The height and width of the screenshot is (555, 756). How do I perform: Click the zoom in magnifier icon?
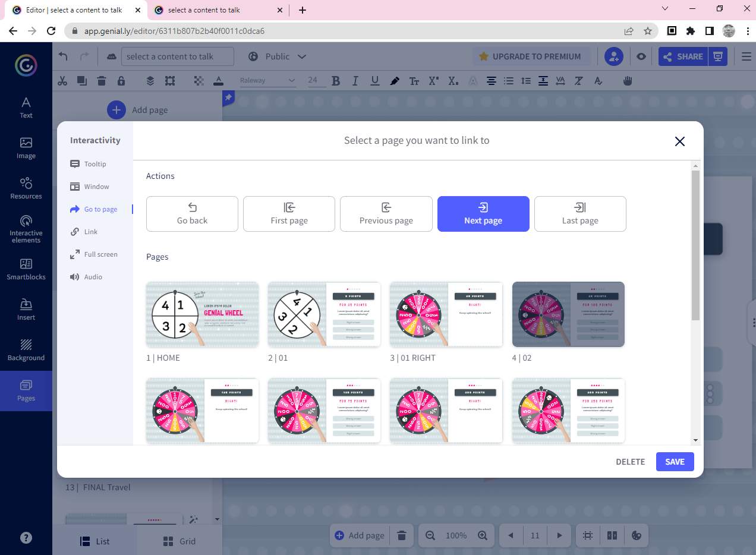coord(482,535)
